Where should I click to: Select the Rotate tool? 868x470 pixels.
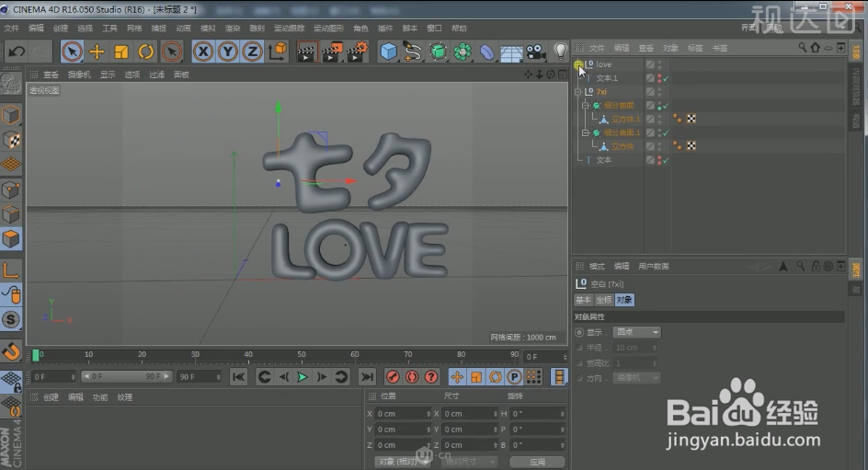pos(146,52)
